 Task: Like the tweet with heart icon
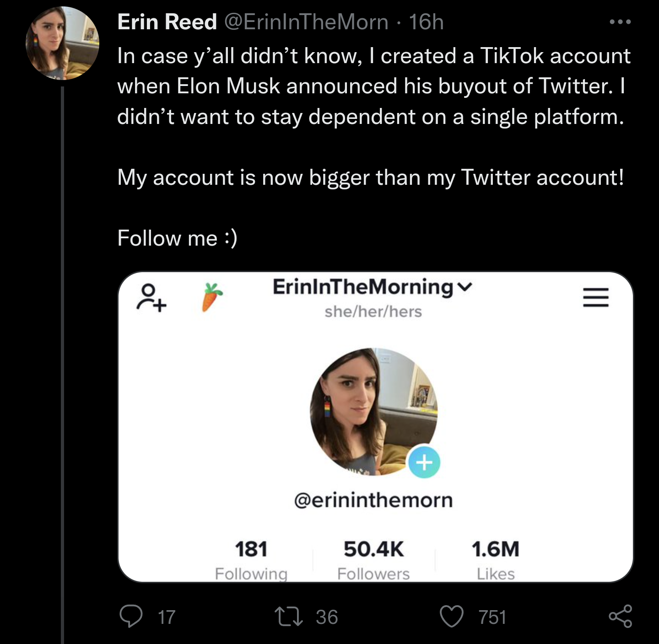tap(451, 616)
